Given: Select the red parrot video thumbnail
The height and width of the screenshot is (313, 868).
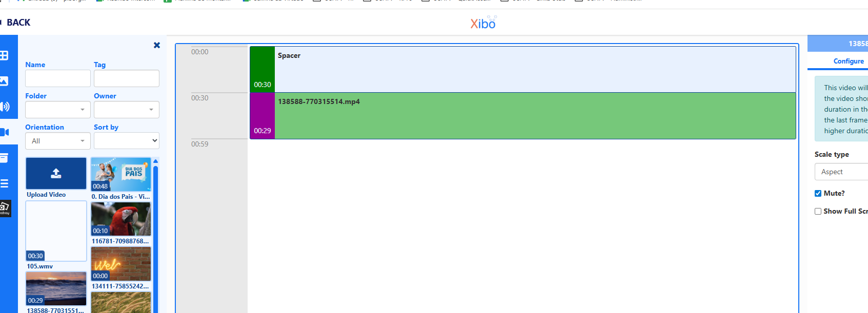Looking at the screenshot, I should pyautogui.click(x=120, y=219).
